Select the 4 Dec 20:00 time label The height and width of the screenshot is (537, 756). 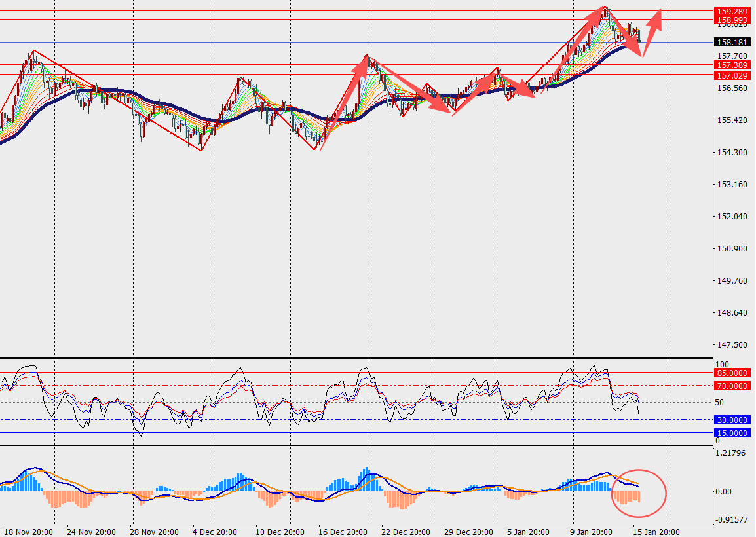pos(215,532)
